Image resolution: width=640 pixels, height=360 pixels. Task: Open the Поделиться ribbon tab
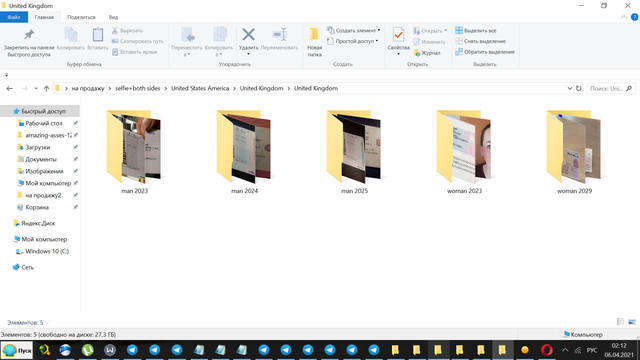[x=81, y=17]
